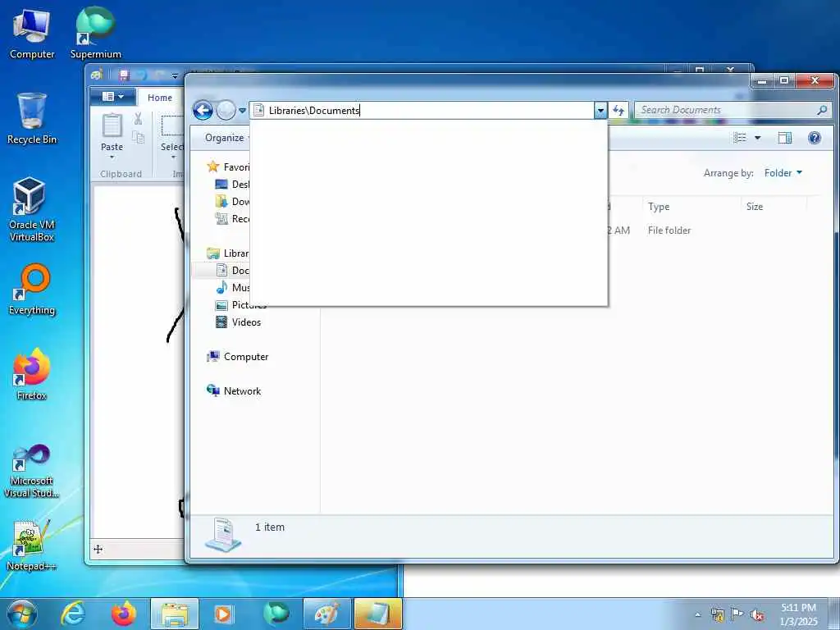This screenshot has height=630, width=840.
Task: Click the Search Documents box
Action: 727,110
